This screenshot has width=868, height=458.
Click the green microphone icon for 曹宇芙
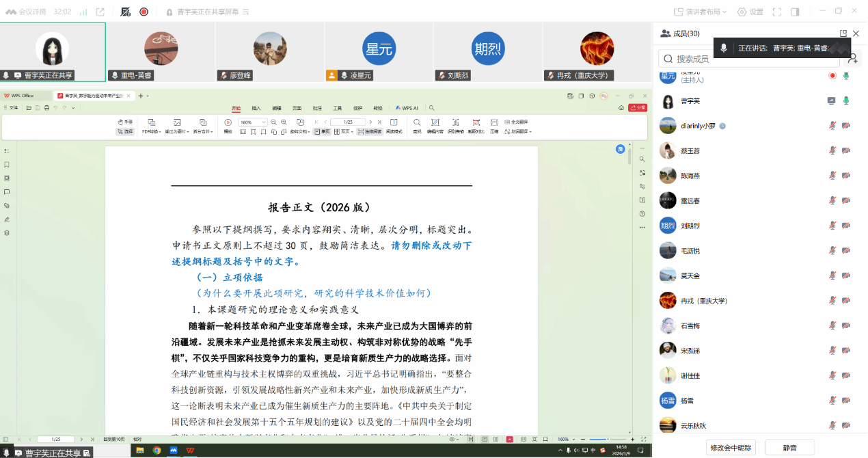tap(846, 100)
